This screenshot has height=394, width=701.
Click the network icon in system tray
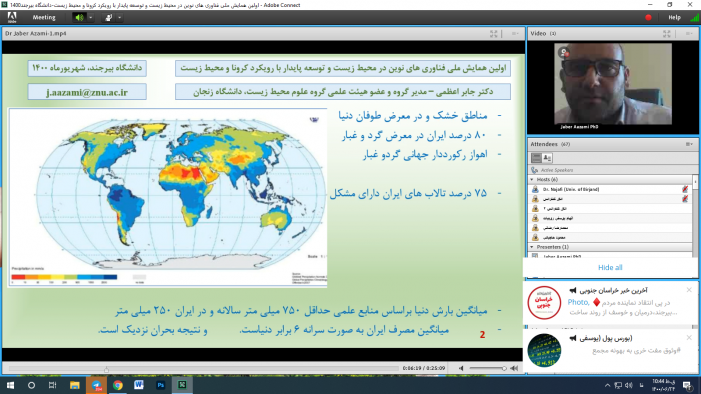(618, 385)
